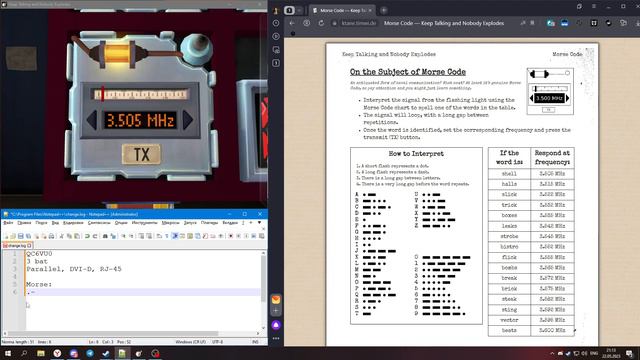The image size is (640, 360).
Task: Reload the Morse Code page
Action: (321, 23)
